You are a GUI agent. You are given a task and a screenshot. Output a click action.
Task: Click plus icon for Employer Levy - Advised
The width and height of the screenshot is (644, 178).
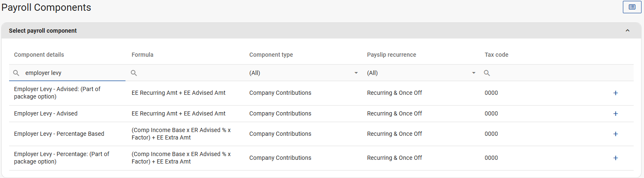coord(615,114)
